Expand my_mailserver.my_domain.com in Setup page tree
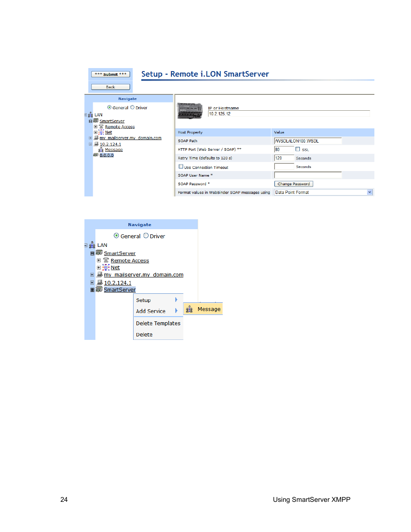Image resolution: width=411 pixels, height=532 pixels. [x=90, y=138]
